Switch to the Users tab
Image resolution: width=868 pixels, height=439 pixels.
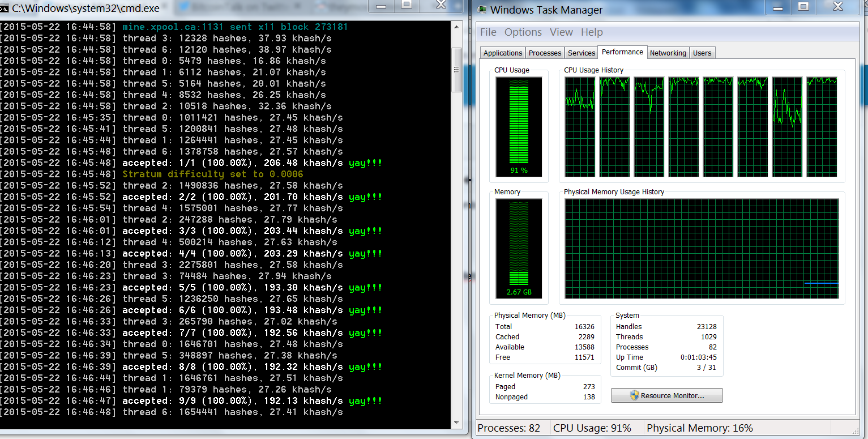[702, 53]
